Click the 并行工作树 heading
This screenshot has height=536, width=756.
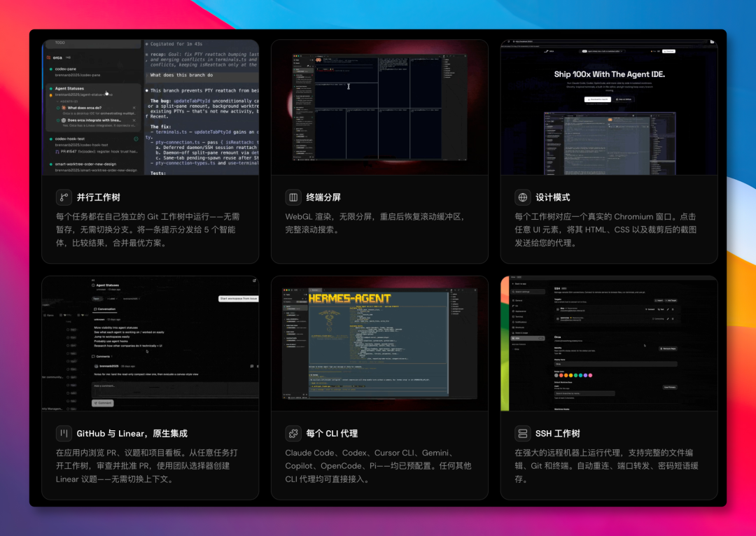click(x=99, y=197)
